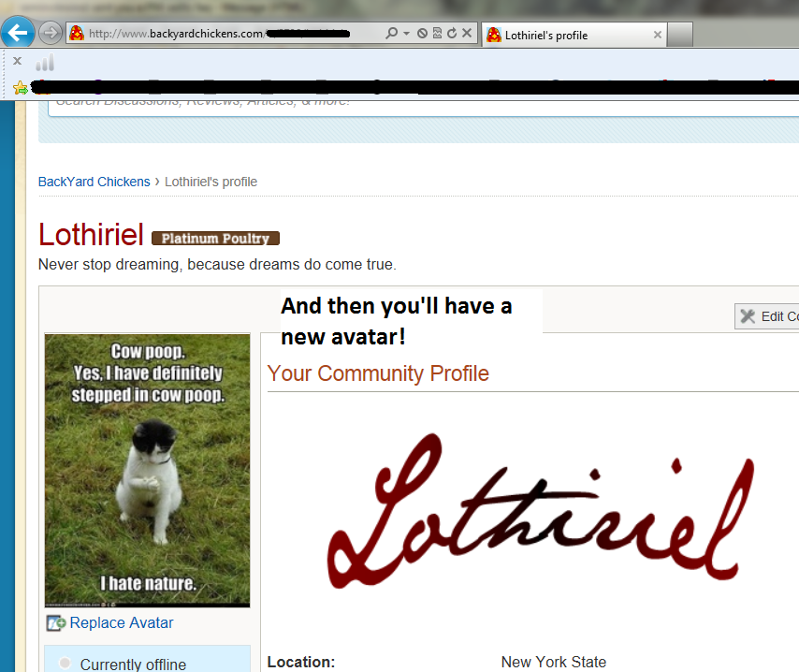Click the search magnifier in address bar
The height and width of the screenshot is (672, 799).
coord(391,34)
